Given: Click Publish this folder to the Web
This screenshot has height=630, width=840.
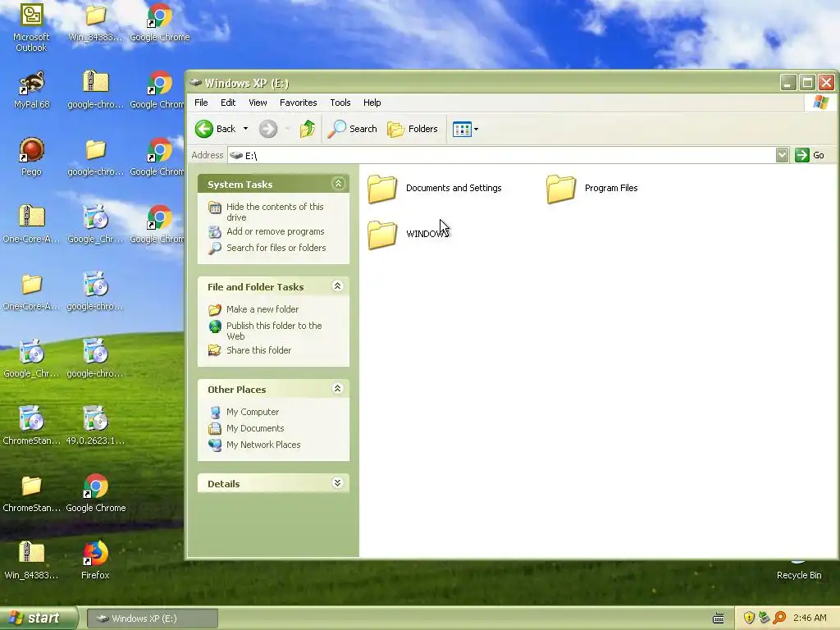Looking at the screenshot, I should pos(274,331).
